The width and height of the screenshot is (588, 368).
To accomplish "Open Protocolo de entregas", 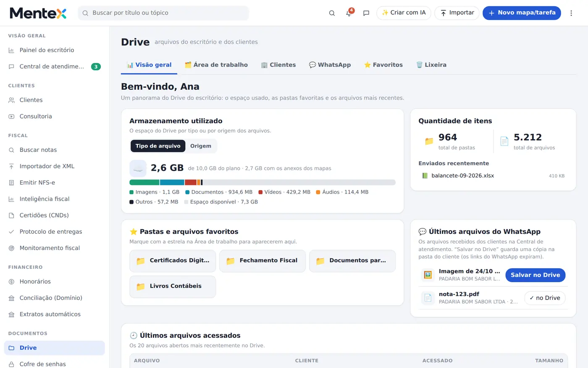I will 55,232.
